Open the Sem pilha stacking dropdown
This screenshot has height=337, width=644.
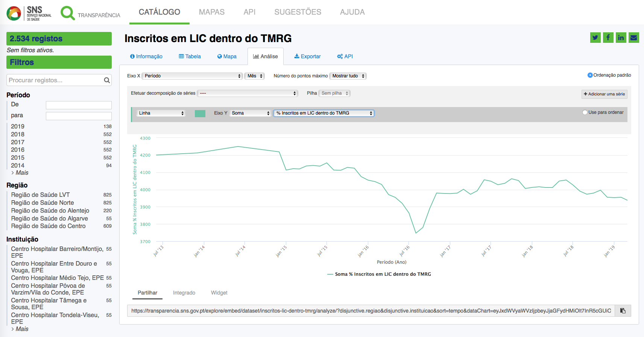(334, 93)
